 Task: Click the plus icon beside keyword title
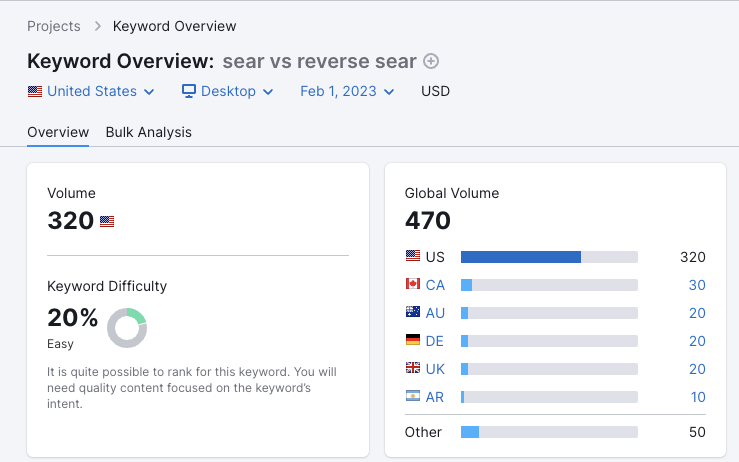[x=431, y=61]
